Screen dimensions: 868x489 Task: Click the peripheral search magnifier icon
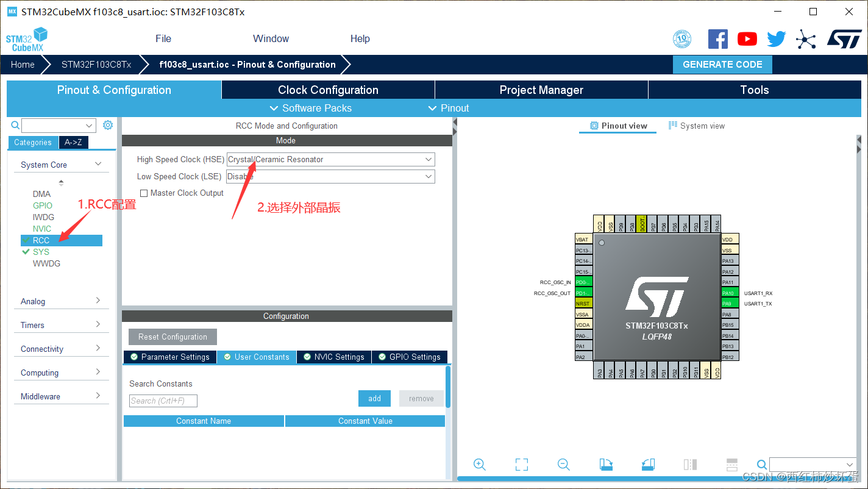[x=16, y=125]
